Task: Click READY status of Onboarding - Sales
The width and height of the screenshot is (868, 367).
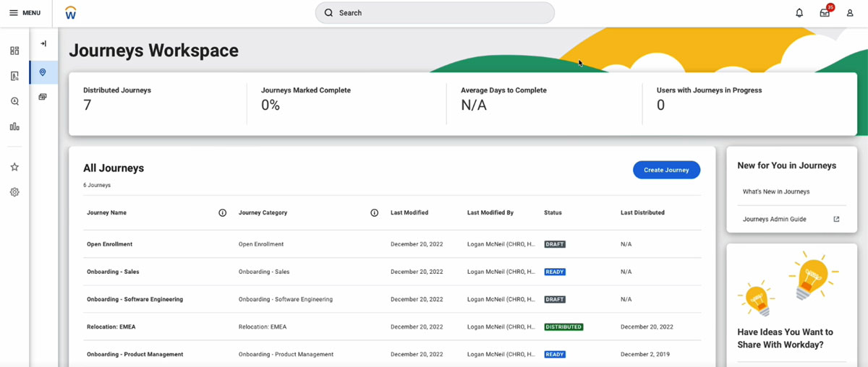Action: point(555,272)
